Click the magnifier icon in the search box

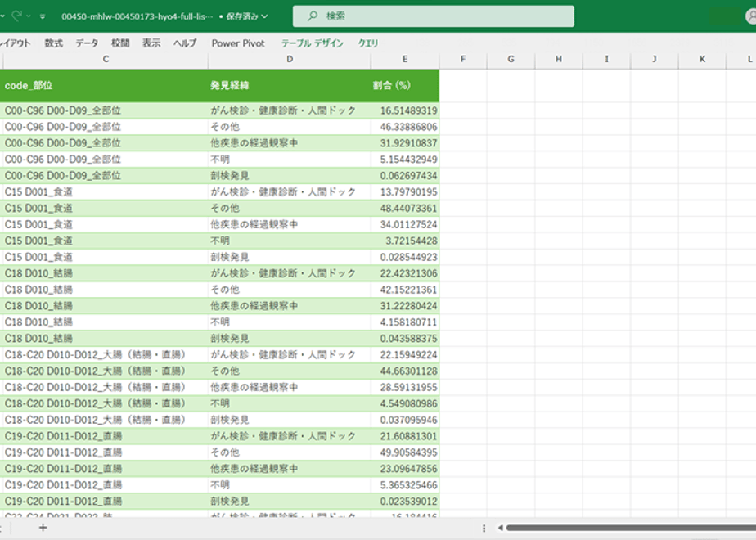tap(313, 16)
